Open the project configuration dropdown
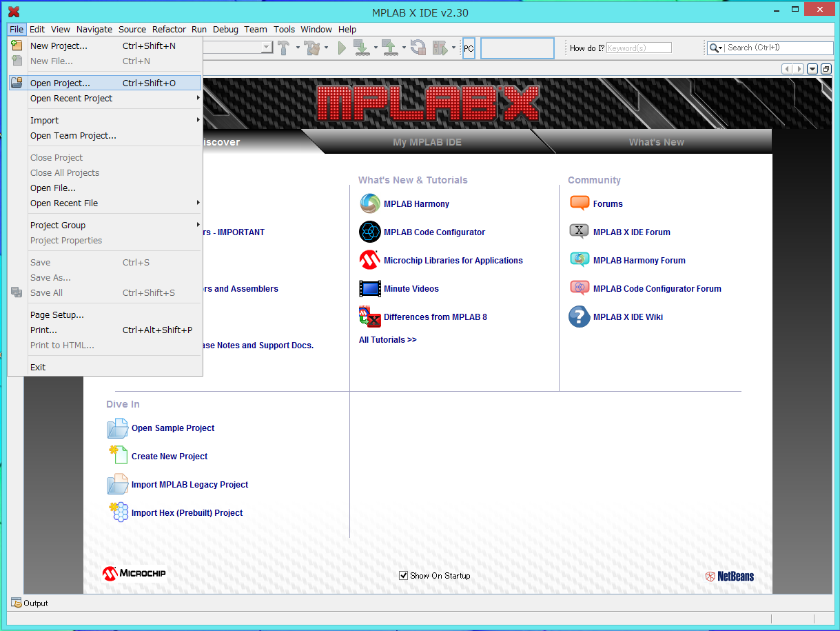This screenshot has height=631, width=840. tap(266, 48)
